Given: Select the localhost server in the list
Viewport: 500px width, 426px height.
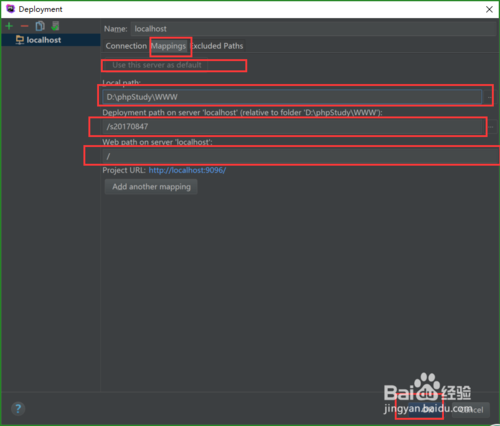Looking at the screenshot, I should [51, 40].
